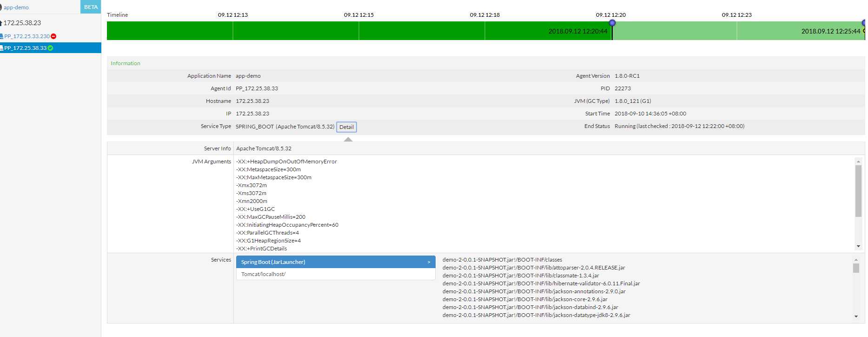868x337 pixels.
Task: Click the -XX:InitiatingHeapOccupancyPercent=60 argument
Action: [x=287, y=225]
